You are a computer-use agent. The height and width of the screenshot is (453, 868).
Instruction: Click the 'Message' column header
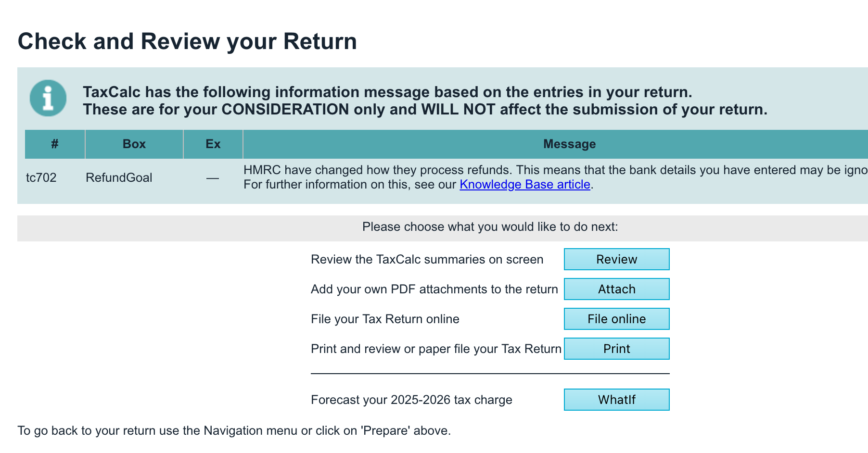click(569, 144)
